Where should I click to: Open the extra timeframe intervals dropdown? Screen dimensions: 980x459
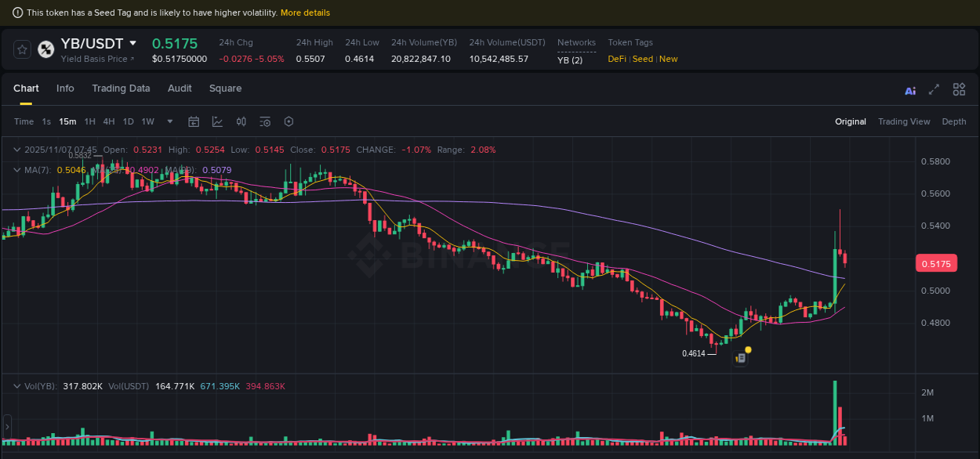tap(169, 121)
